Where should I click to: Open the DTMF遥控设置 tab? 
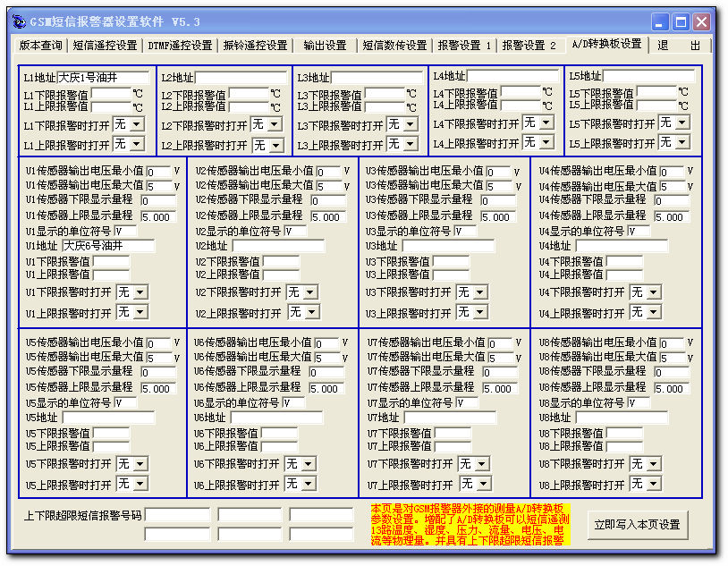180,45
